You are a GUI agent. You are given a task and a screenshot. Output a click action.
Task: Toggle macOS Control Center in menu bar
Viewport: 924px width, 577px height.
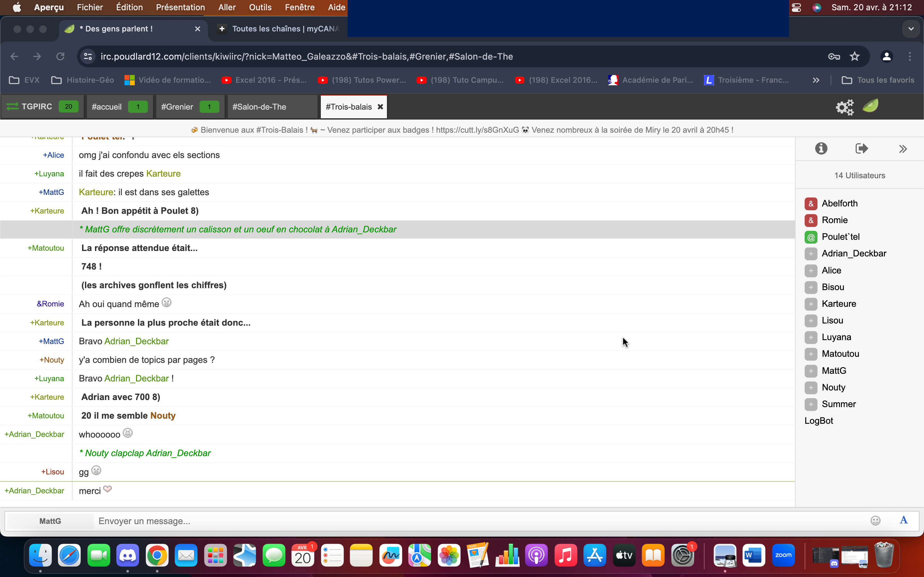point(796,8)
